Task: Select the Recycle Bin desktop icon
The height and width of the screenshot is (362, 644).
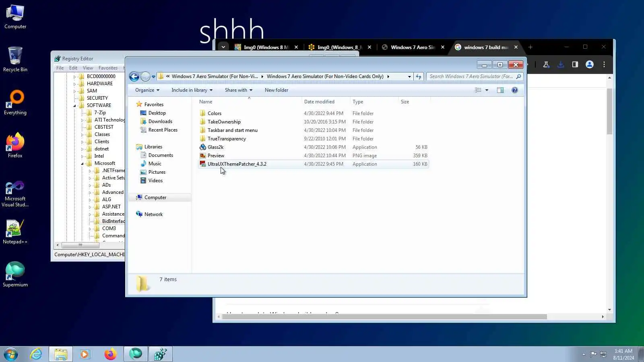Action: click(x=15, y=60)
